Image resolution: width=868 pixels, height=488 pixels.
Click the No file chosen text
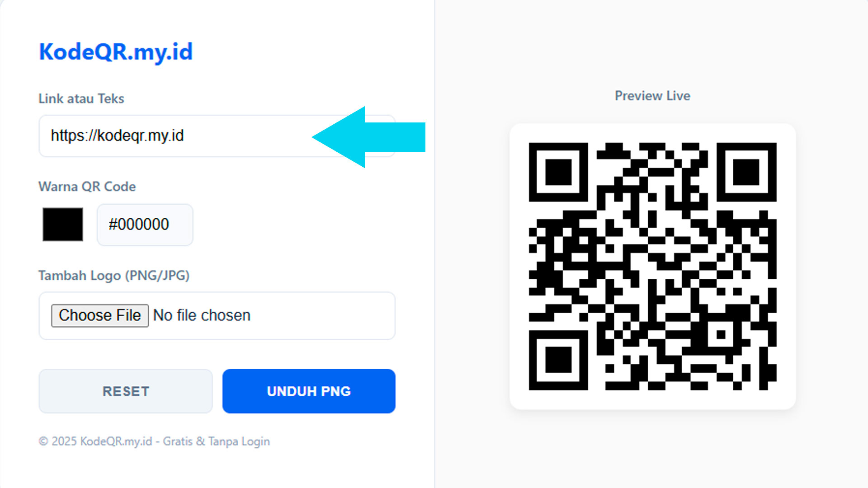click(202, 315)
